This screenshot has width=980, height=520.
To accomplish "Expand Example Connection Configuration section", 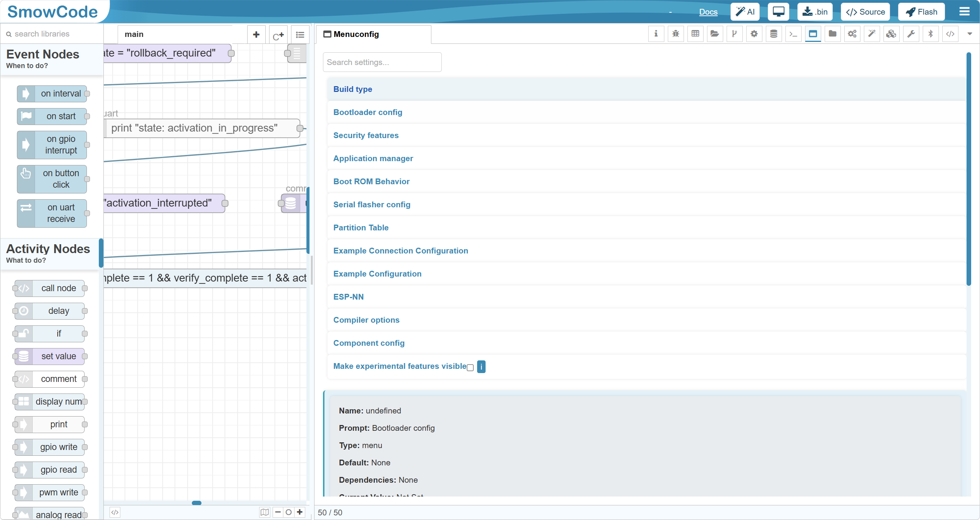I will 646,251.
